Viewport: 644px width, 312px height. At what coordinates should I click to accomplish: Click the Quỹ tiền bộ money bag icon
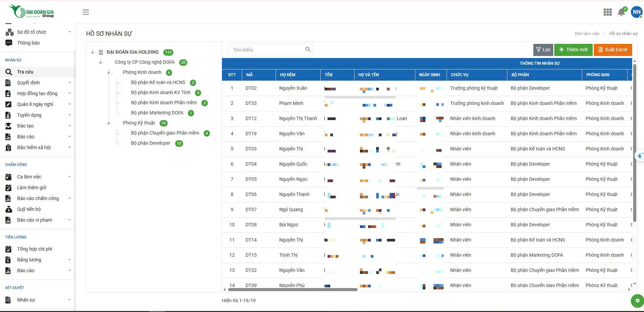8,209
